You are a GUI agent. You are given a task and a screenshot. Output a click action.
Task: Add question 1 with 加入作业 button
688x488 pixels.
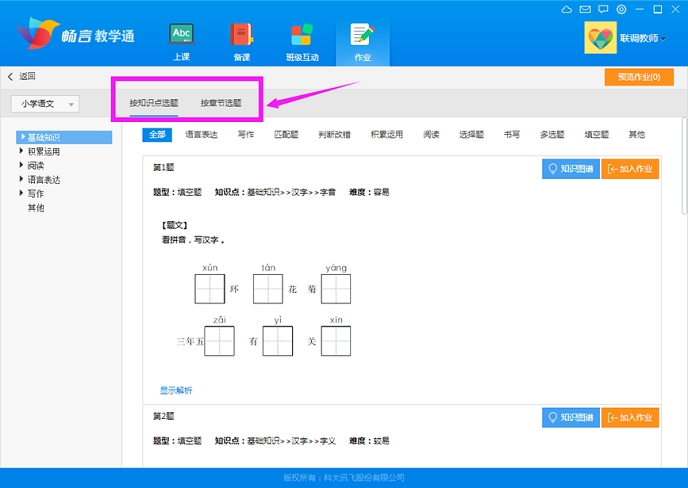pos(630,169)
